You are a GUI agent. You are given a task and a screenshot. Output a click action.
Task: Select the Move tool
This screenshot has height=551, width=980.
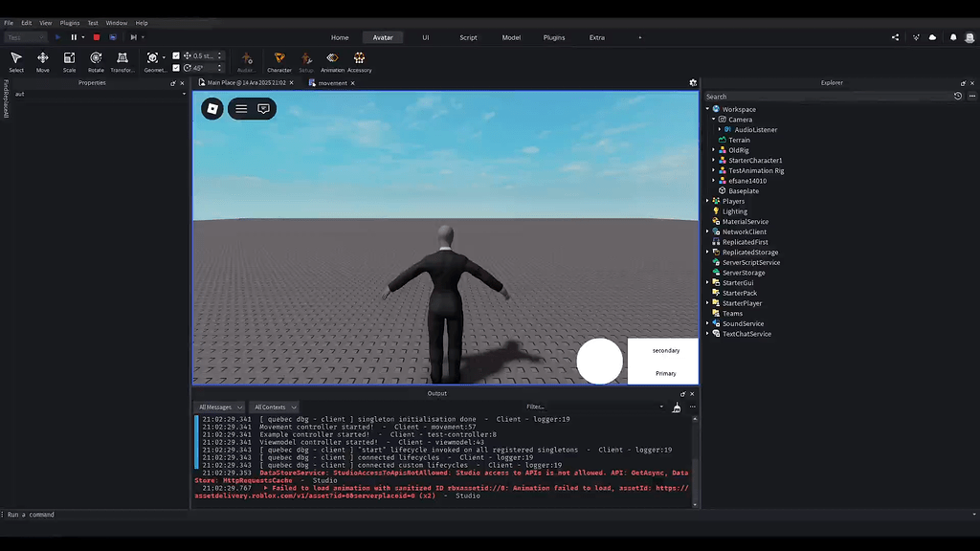click(x=43, y=59)
